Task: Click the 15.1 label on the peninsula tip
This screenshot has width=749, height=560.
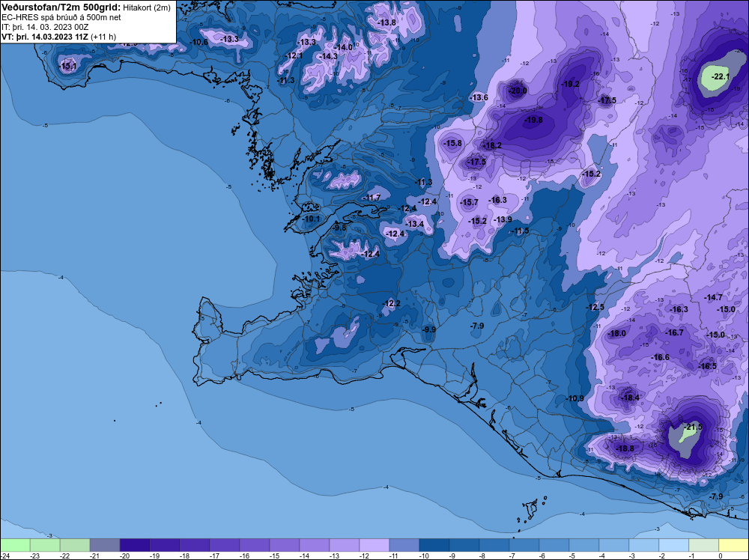Action: [68, 67]
